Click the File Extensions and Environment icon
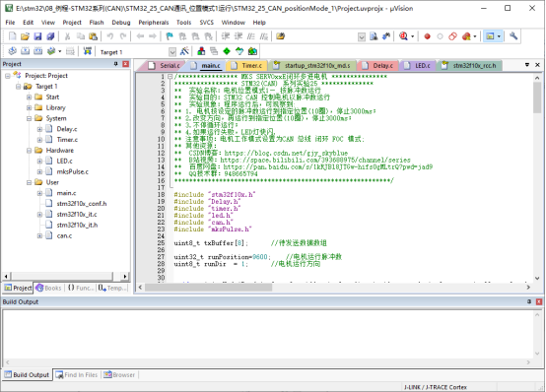 201,51
